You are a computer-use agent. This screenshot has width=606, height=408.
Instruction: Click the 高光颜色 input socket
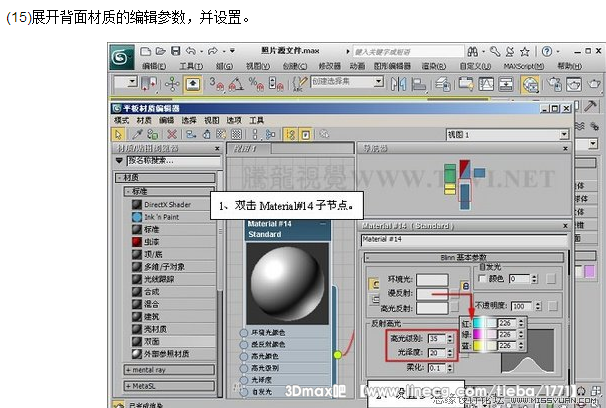(243, 356)
